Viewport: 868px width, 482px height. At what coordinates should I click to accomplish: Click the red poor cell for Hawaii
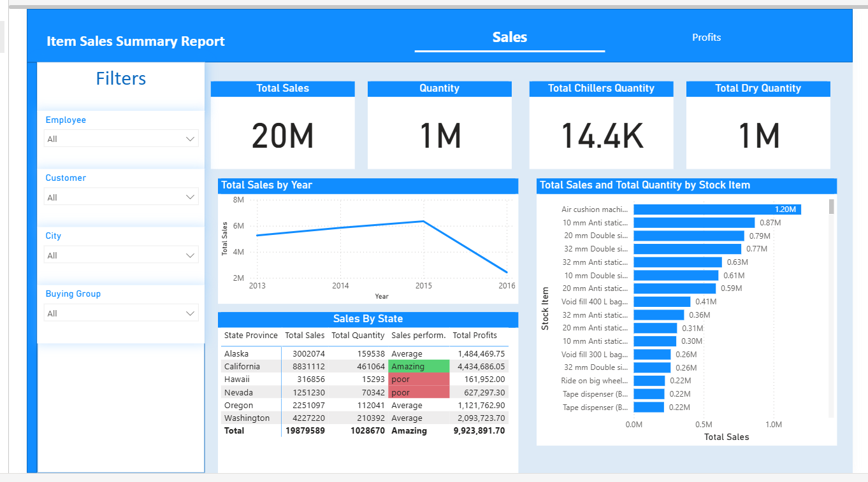(419, 379)
